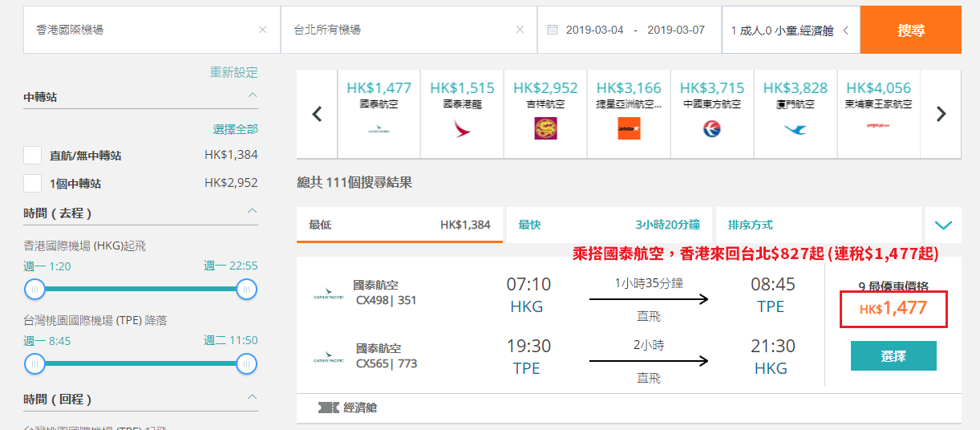This screenshot has height=430, width=980.
Task: Tick the 直航/無中轉站 checkbox
Action: (33, 156)
